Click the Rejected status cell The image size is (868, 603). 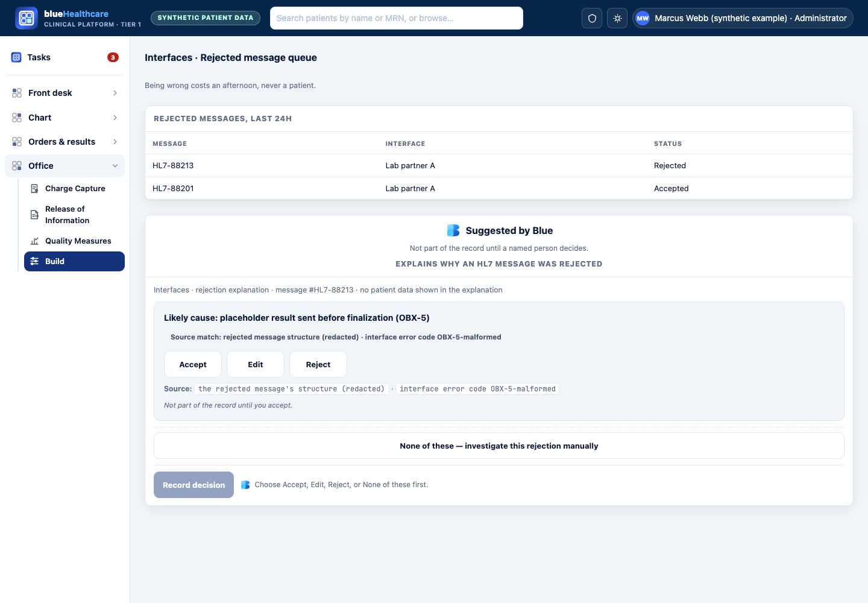670,166
